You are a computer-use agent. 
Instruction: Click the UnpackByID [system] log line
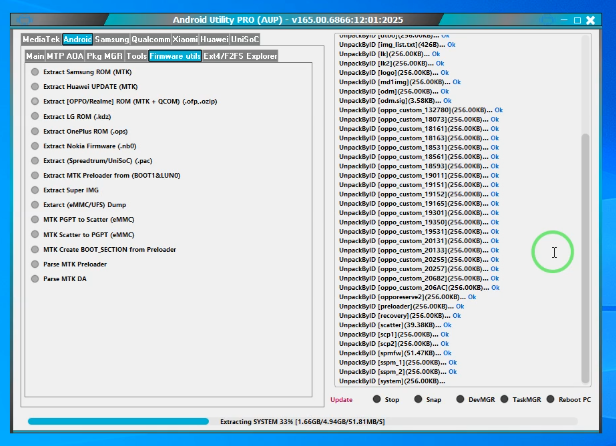392,381
